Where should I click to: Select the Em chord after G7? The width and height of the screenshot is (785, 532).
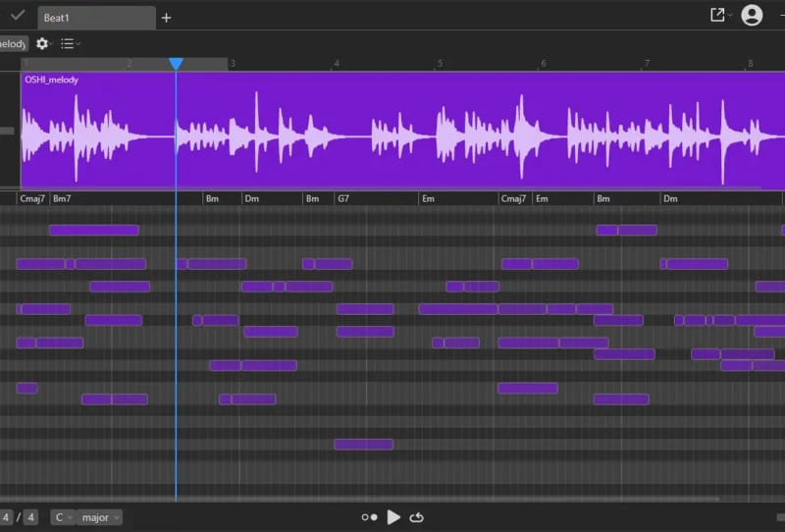(x=428, y=199)
